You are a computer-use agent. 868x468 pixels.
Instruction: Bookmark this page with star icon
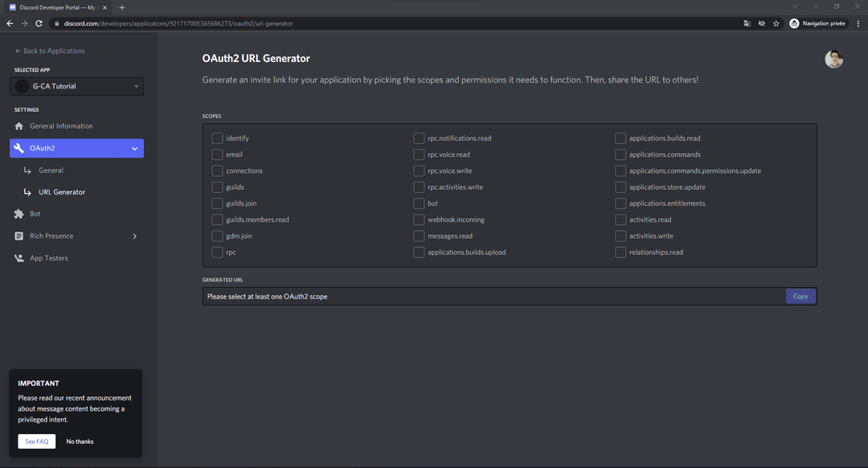point(776,23)
